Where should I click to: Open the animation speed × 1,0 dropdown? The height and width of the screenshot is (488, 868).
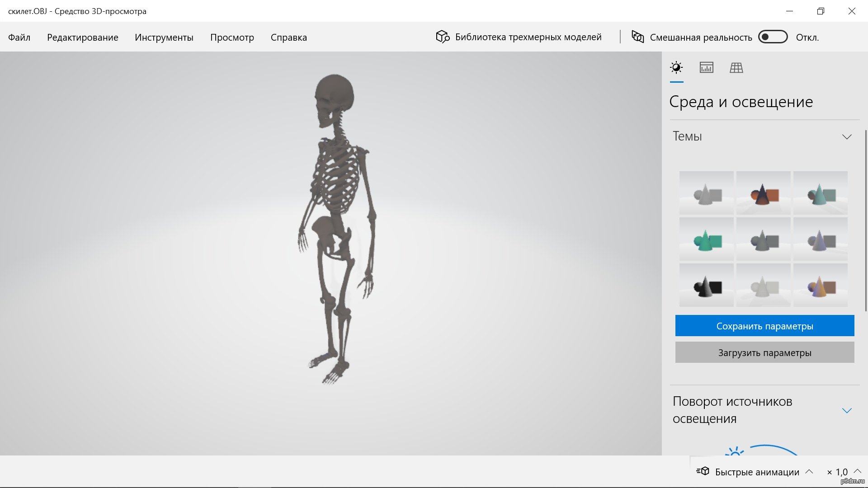[x=857, y=471]
